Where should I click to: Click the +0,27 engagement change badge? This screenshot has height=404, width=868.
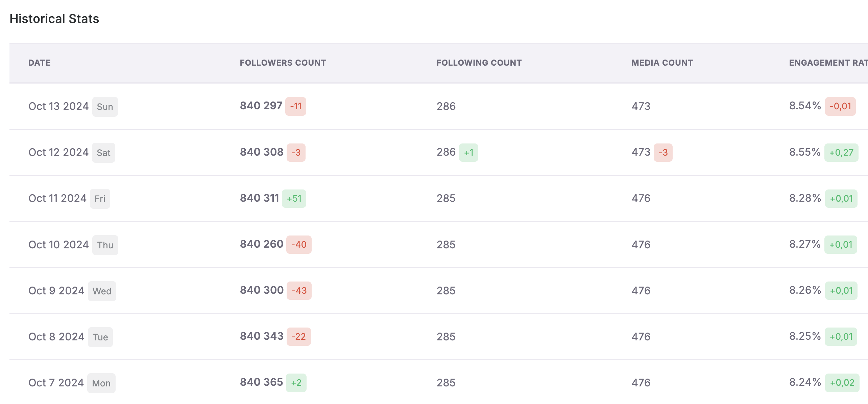(841, 153)
